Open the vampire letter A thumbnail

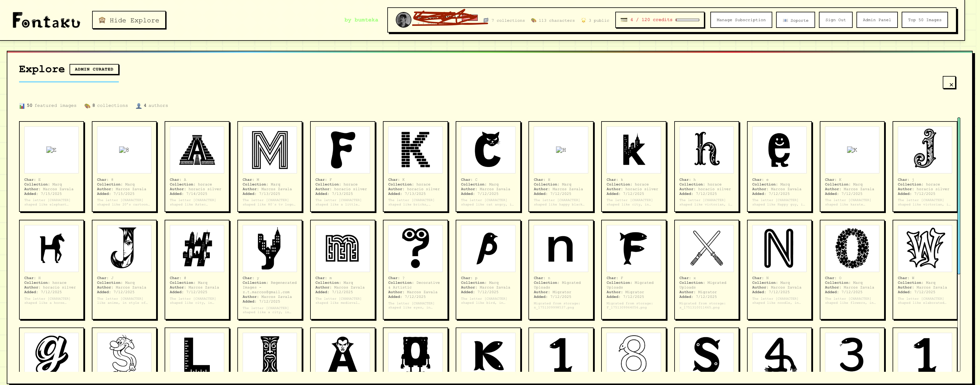pyautogui.click(x=342, y=353)
